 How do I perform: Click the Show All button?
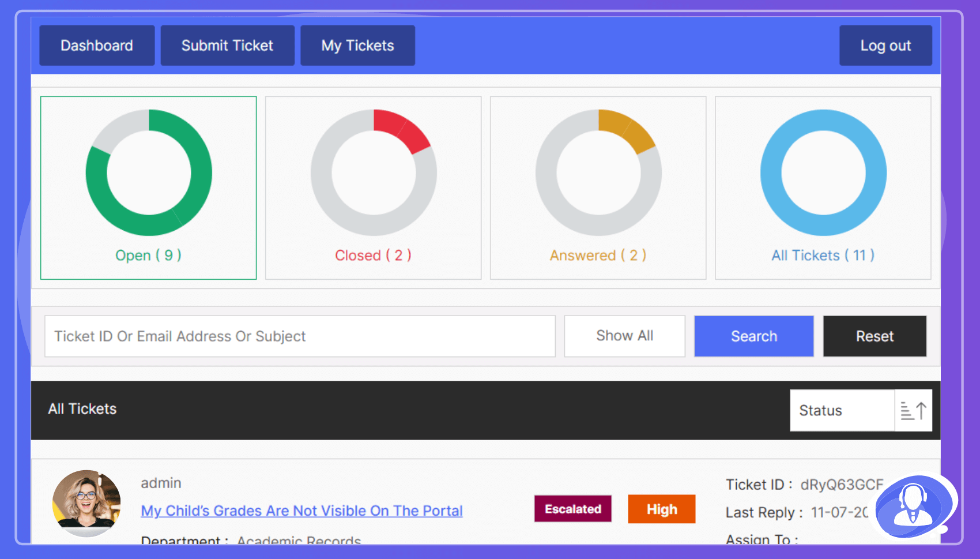click(625, 336)
